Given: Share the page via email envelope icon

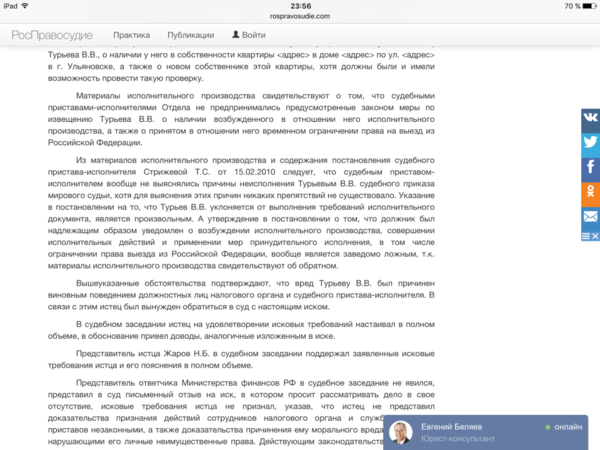Looking at the screenshot, I should coord(590,215).
